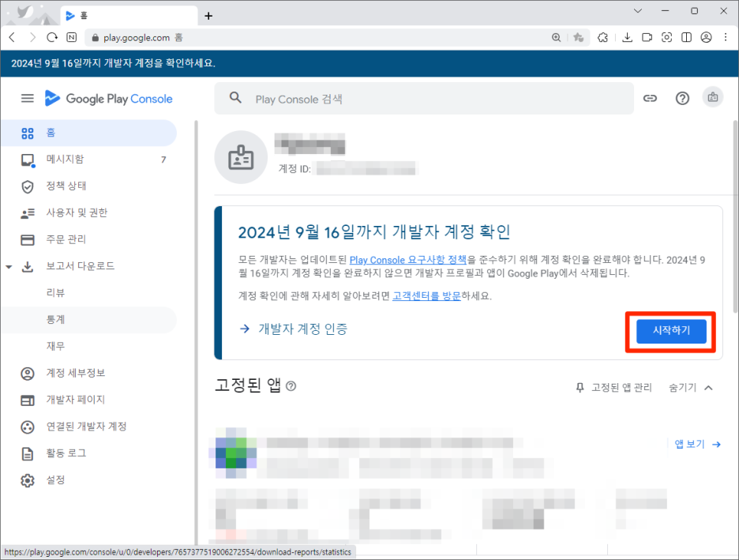
Task: Click the browser back arrow
Action: click(x=13, y=37)
